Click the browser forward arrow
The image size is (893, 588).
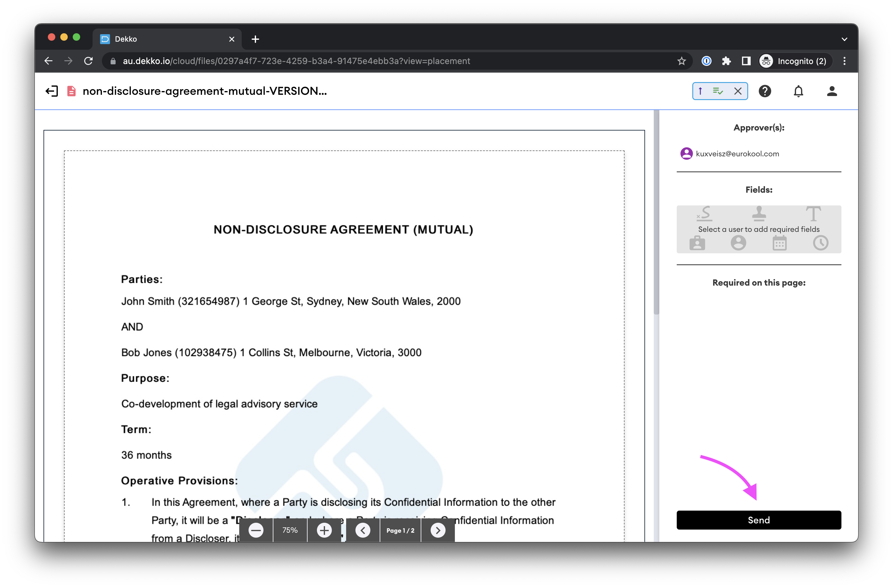click(x=68, y=61)
